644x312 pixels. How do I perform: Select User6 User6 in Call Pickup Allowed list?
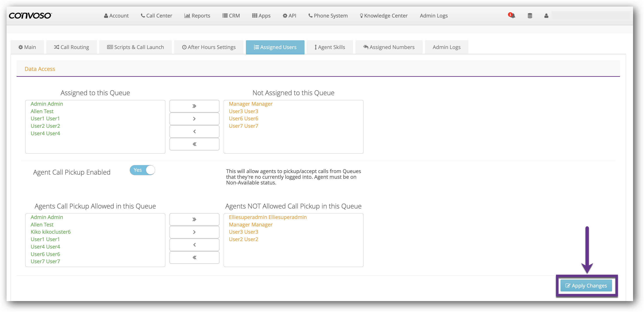[45, 254]
